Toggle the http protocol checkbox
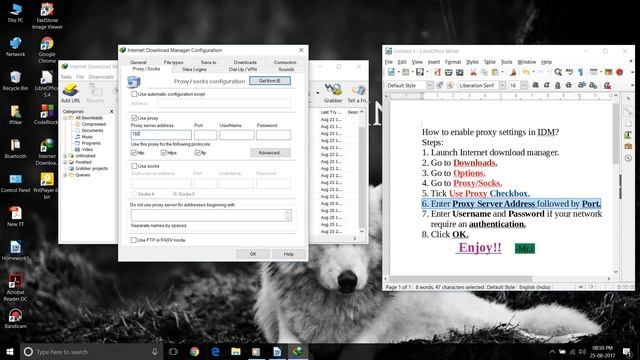The image size is (640, 360). [133, 153]
